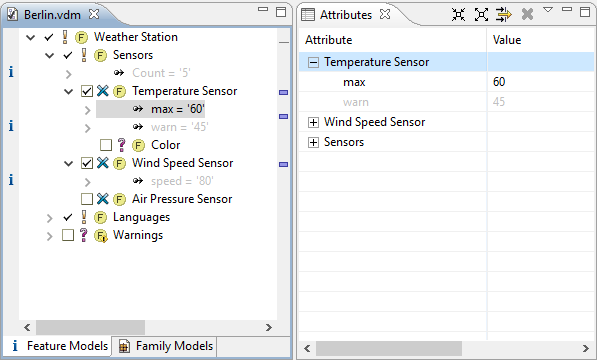Click the info marker beside the speed row

coord(11,180)
